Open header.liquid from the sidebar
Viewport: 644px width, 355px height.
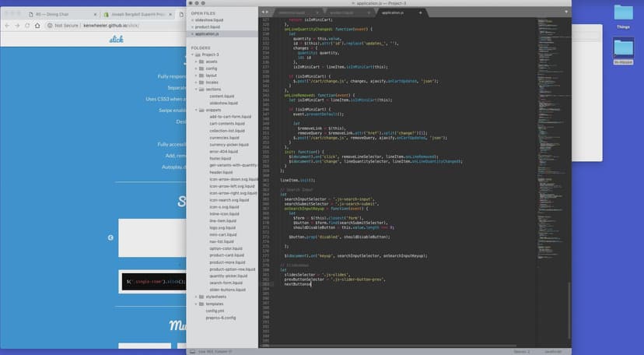[221, 172]
